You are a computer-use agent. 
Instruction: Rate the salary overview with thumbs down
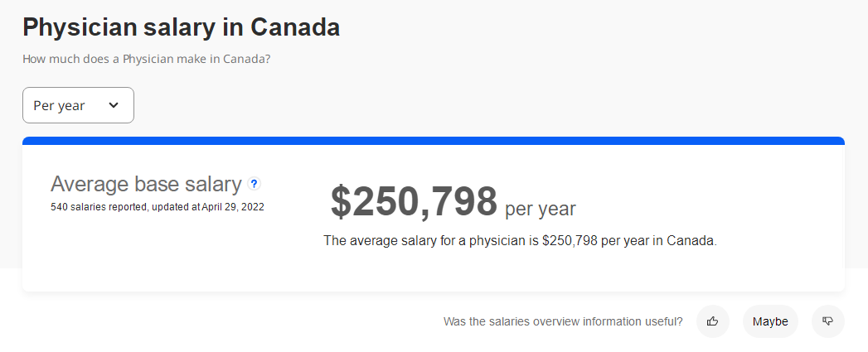point(828,321)
